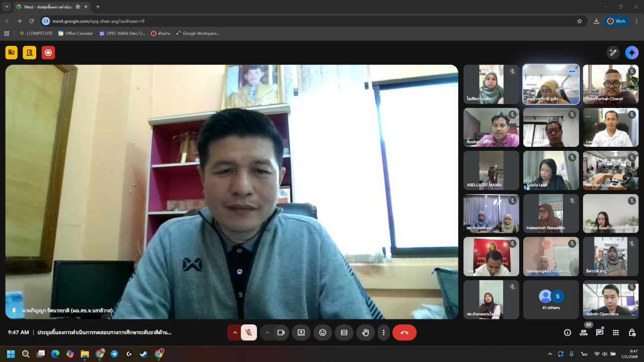Select the Meet browser tab
The width and height of the screenshot is (644, 362).
48,7
